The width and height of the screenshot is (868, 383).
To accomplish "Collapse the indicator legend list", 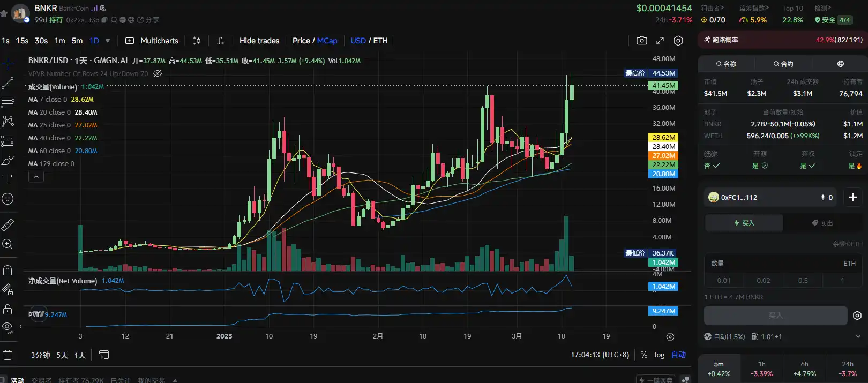I will (36, 177).
